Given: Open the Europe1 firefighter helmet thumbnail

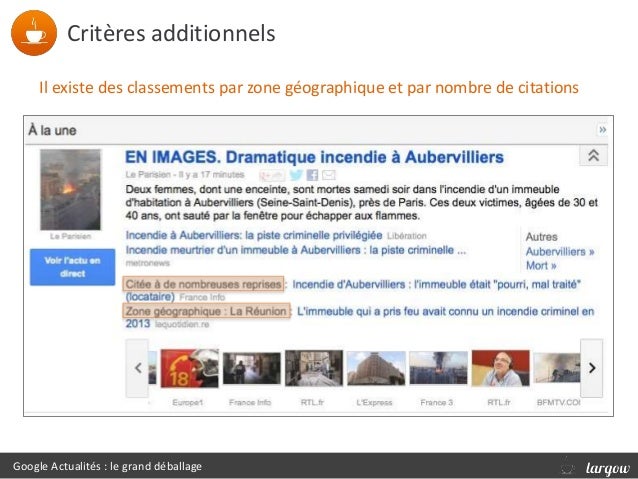Looking at the screenshot, I should click(x=190, y=368).
